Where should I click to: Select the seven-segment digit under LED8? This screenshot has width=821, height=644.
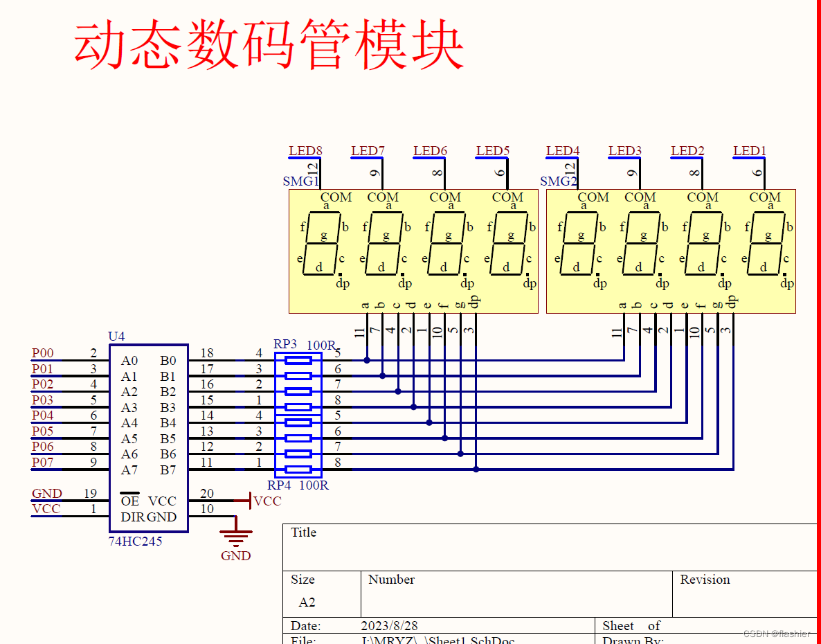(x=321, y=244)
